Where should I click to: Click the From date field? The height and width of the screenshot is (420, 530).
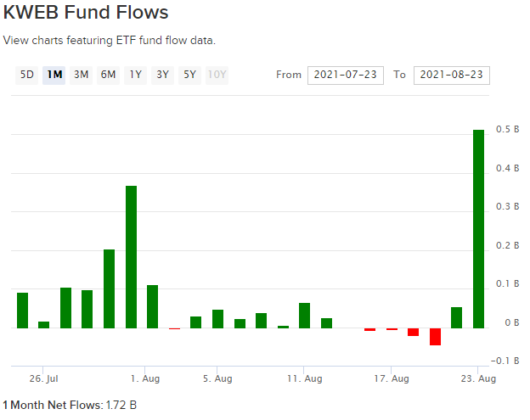pyautogui.click(x=345, y=75)
